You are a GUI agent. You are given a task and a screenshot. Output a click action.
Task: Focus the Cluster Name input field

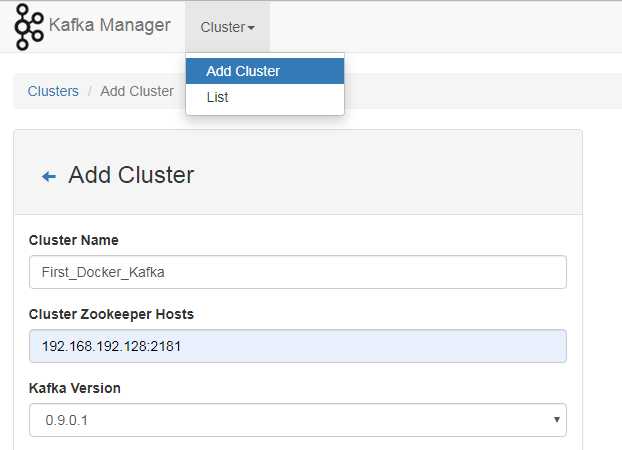pyautogui.click(x=298, y=272)
